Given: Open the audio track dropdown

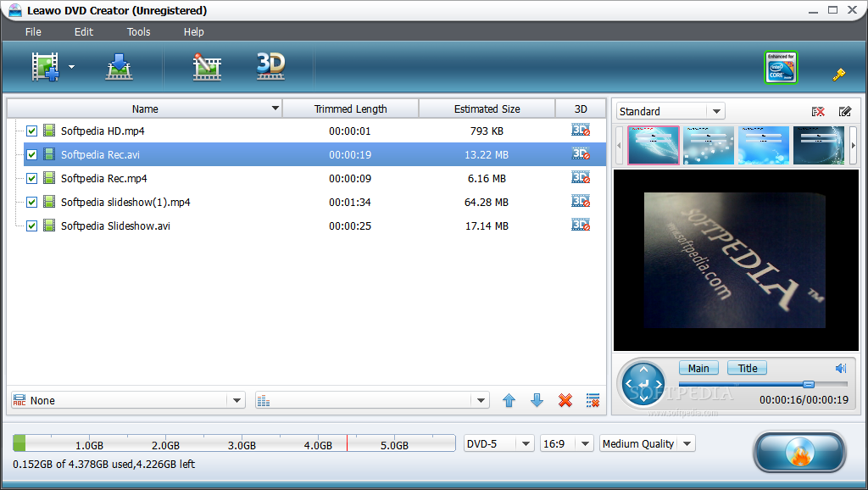Looking at the screenshot, I should pyautogui.click(x=481, y=400).
